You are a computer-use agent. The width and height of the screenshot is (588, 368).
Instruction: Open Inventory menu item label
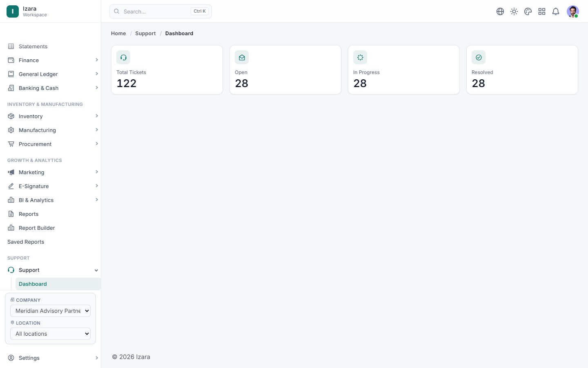[x=31, y=116]
